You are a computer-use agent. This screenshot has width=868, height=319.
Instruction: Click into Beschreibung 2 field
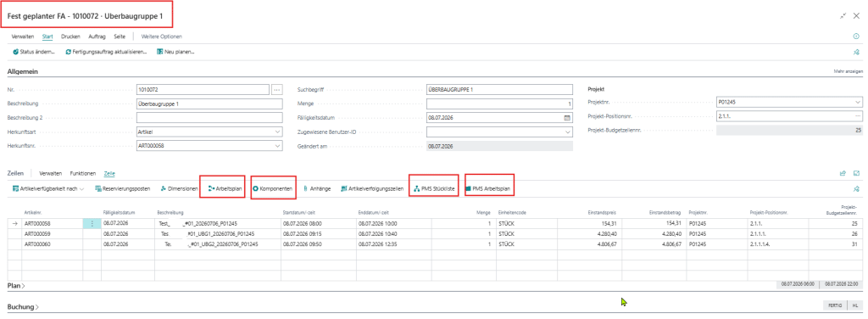(210, 117)
